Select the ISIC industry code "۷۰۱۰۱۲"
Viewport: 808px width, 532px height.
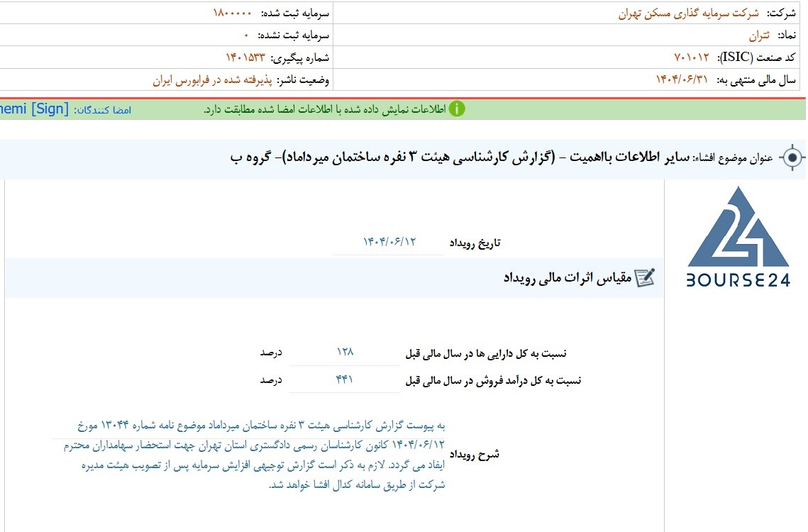click(x=692, y=57)
